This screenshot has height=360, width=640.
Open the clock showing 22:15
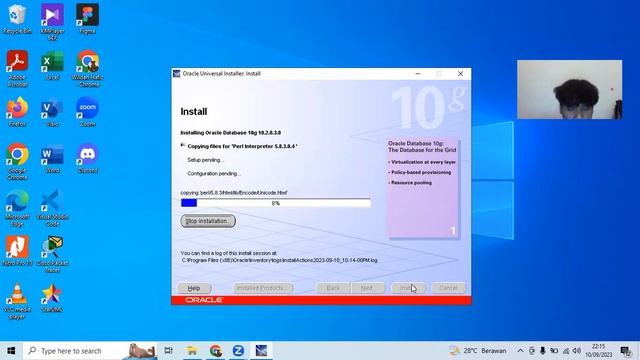pos(599,351)
